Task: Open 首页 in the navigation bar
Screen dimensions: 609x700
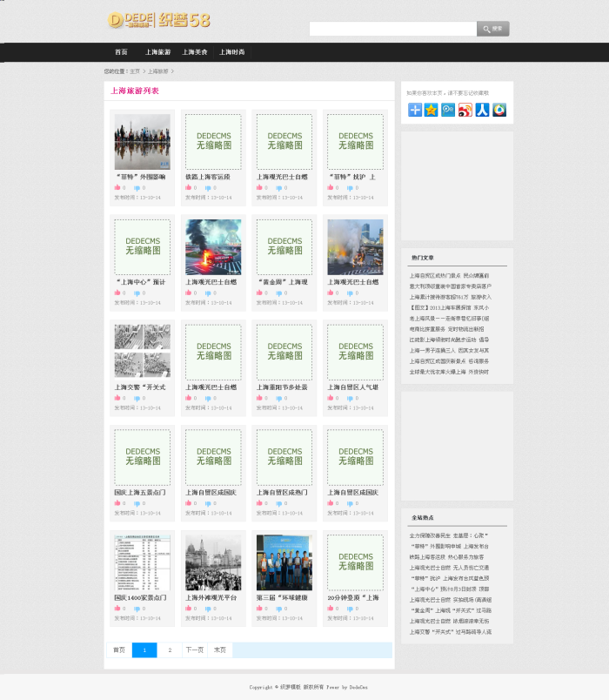Action: [121, 52]
